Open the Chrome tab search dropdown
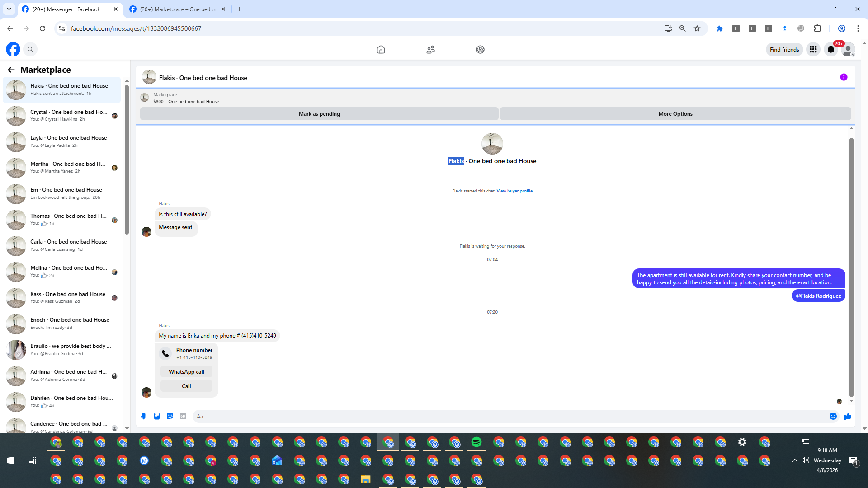Image resolution: width=868 pixels, height=488 pixels. [9, 9]
